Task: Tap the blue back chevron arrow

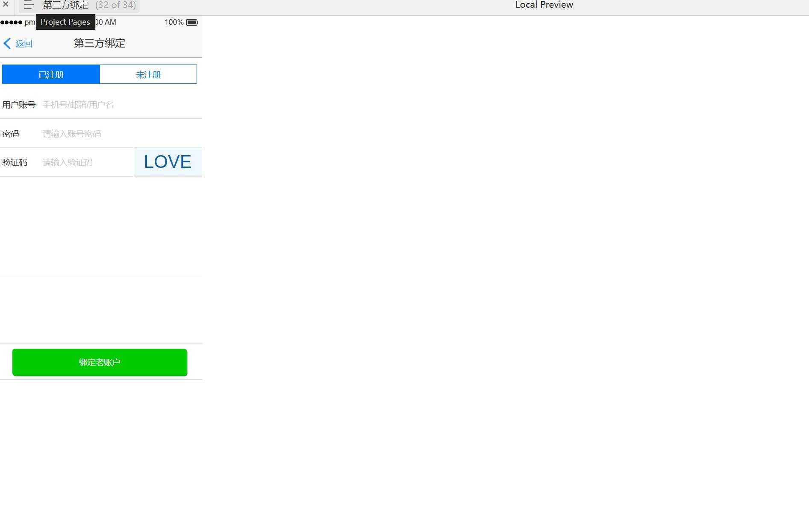Action: click(7, 43)
